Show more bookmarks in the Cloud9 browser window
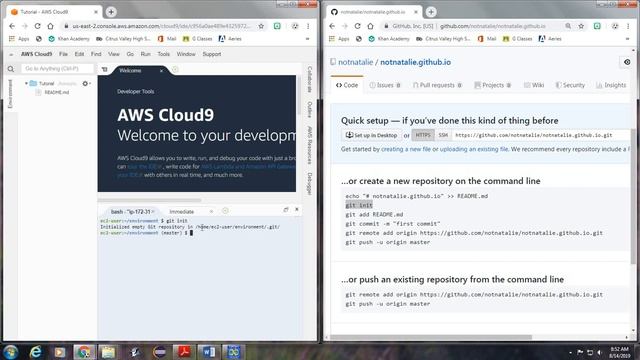This screenshot has height=360, width=640. point(307,39)
